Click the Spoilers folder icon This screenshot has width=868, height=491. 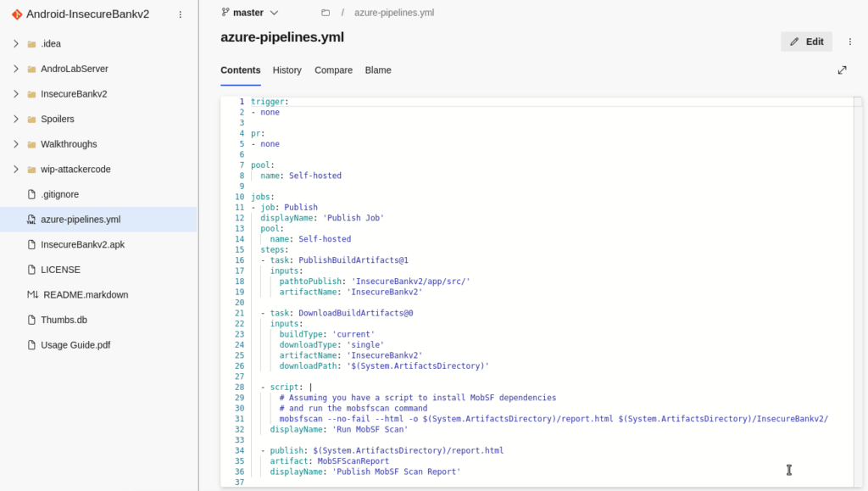tap(31, 119)
